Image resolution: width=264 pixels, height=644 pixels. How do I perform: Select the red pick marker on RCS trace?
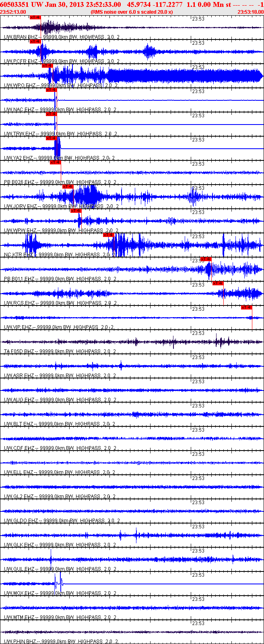coord(218,283)
